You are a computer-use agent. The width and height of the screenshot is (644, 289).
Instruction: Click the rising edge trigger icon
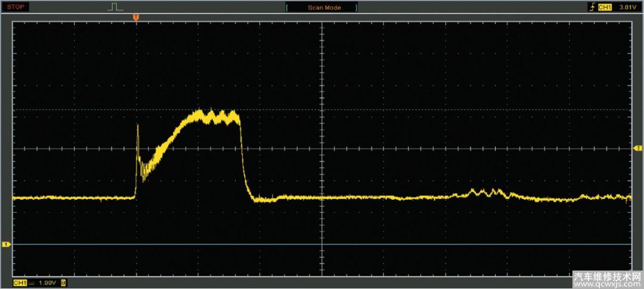[x=591, y=7]
